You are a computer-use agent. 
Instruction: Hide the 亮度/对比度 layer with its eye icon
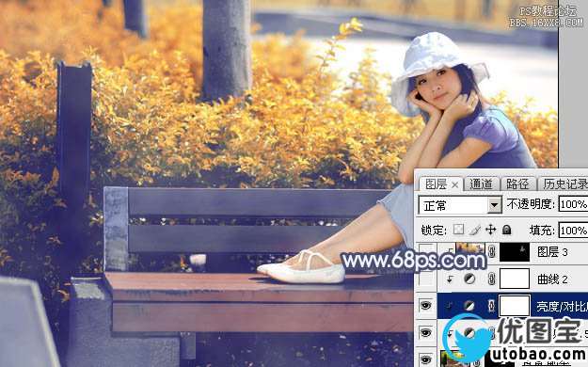425,306
